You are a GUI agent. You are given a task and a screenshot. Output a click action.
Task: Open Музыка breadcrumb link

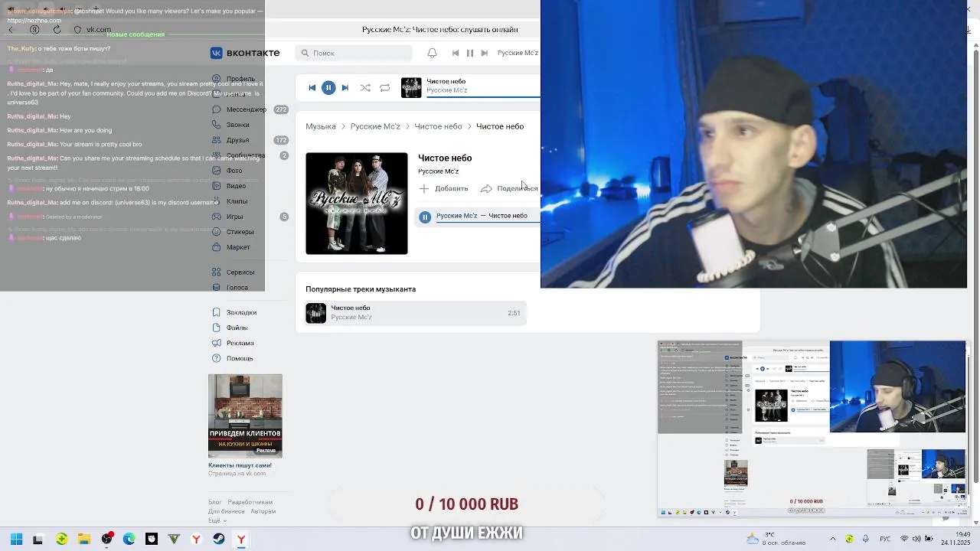[x=321, y=126]
